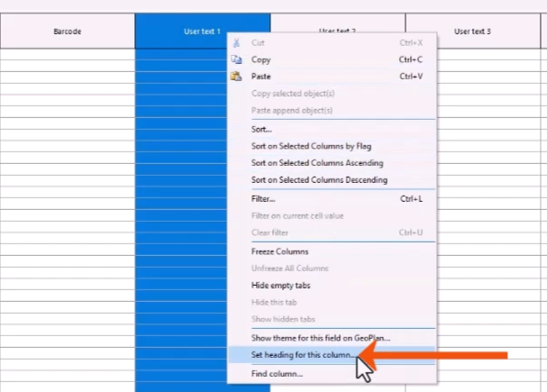Screen dimensions: 547x392
Task: Select Set heading for this column
Action: coord(332,355)
